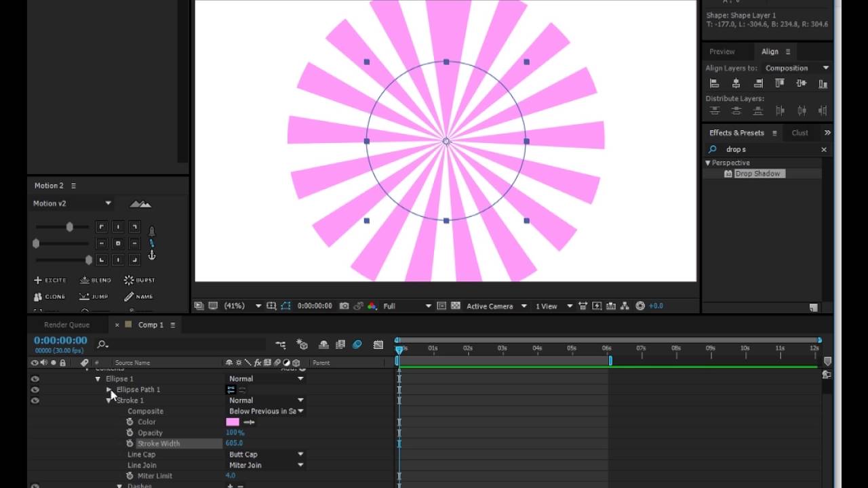Open the composition flowchart icon in viewer
The width and height of the screenshot is (868, 488).
(x=625, y=306)
